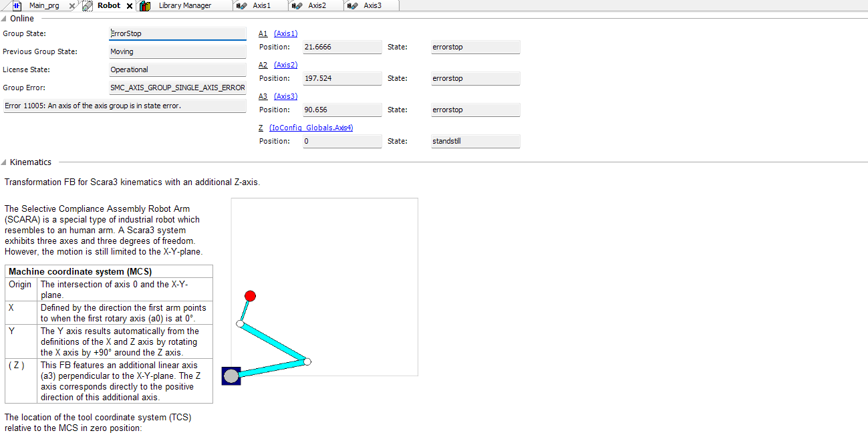Click the Robot axis group icon

pos(87,5)
